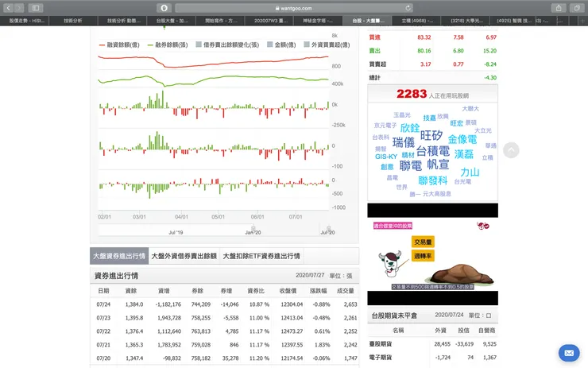
Task: Click the pink 適合當沖的股票 label
Action: point(393,226)
